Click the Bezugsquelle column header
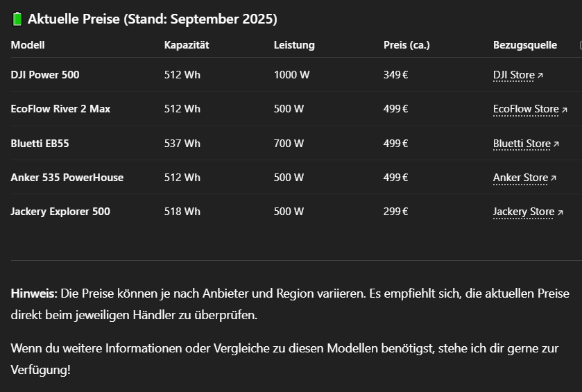This screenshot has height=392, width=582. click(524, 45)
